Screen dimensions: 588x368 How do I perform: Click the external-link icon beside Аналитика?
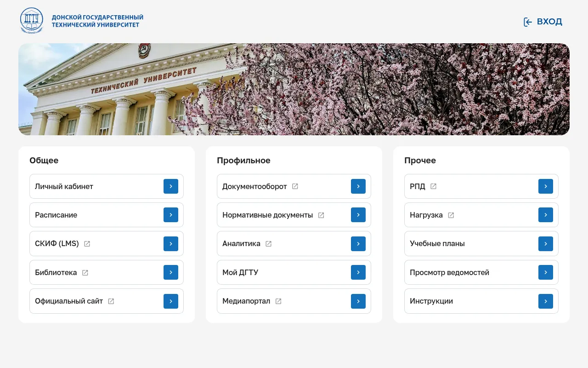tap(269, 244)
